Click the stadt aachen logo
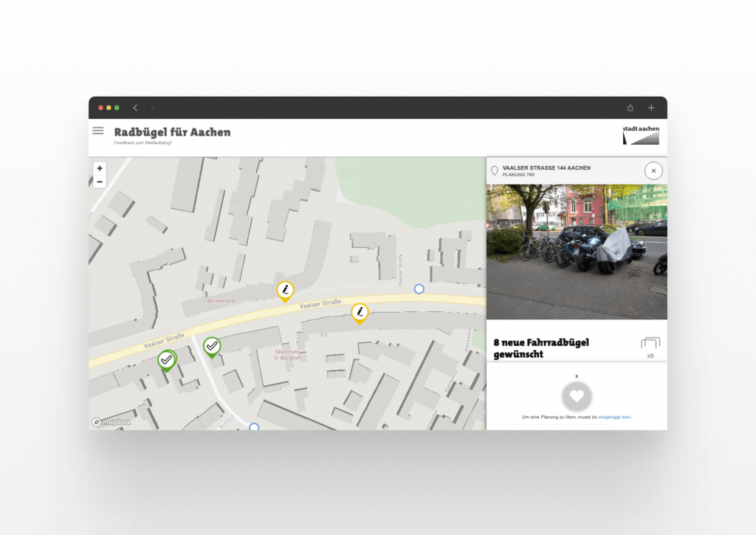 [640, 134]
